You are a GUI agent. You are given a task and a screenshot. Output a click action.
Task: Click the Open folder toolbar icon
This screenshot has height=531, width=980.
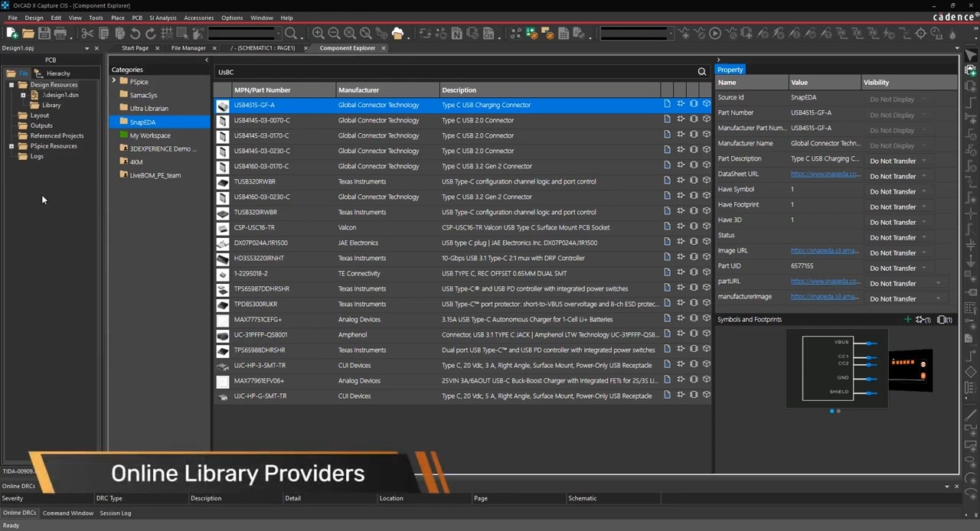click(x=28, y=33)
